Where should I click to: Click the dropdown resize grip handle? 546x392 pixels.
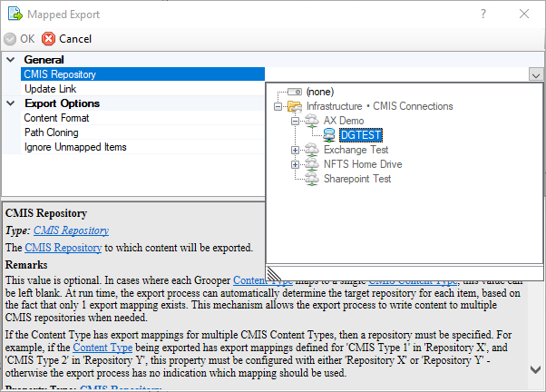[x=274, y=274]
